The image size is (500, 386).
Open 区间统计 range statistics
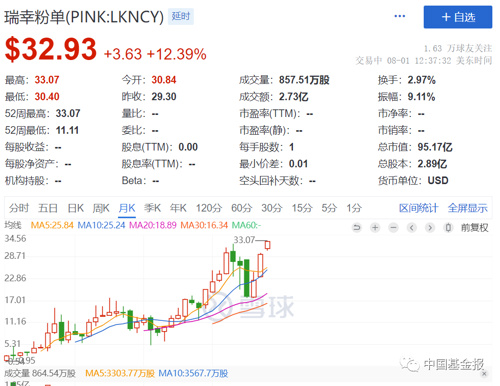[x=418, y=208]
